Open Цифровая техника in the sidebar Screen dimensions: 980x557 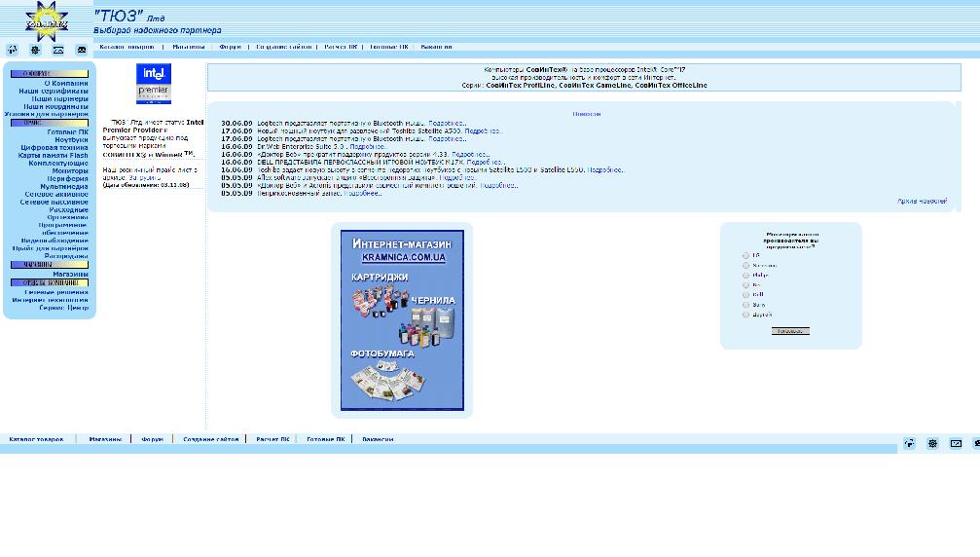(x=54, y=148)
